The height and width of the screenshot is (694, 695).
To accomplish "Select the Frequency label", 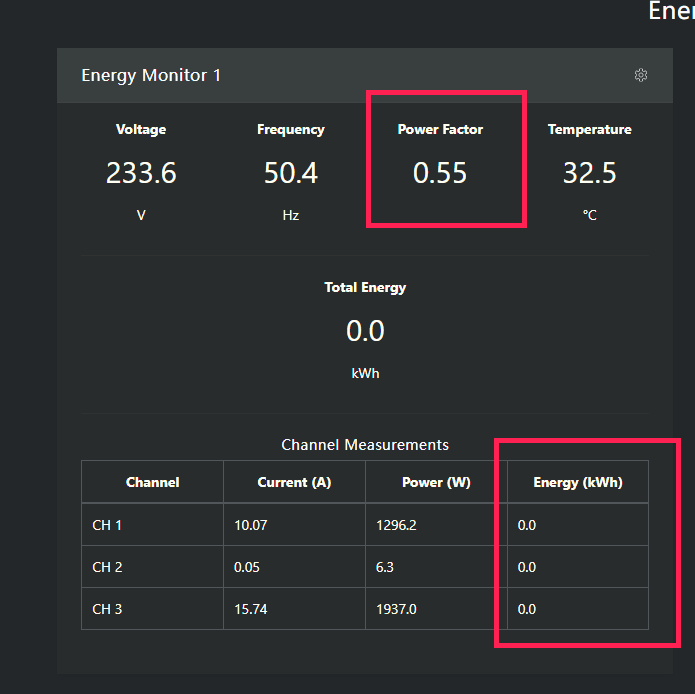I will point(291,129).
